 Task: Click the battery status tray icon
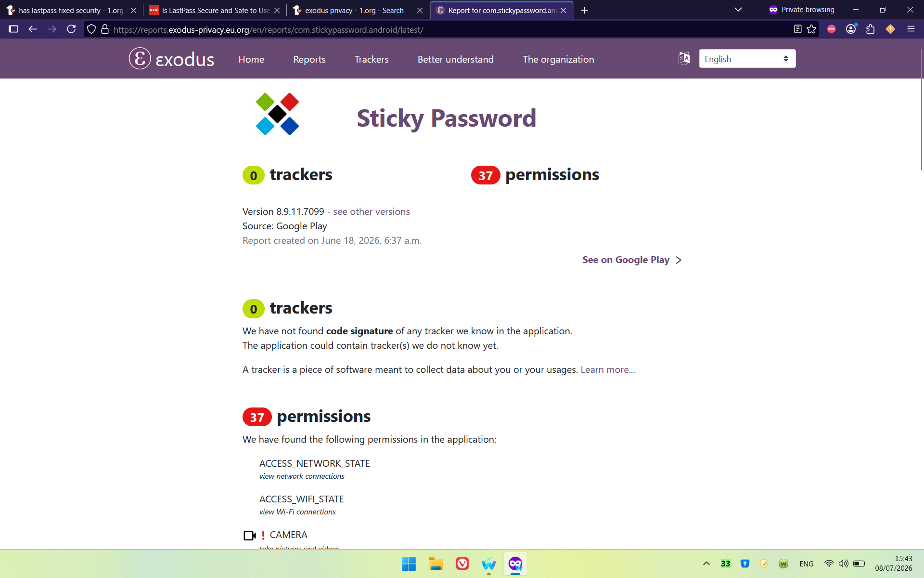point(859,564)
